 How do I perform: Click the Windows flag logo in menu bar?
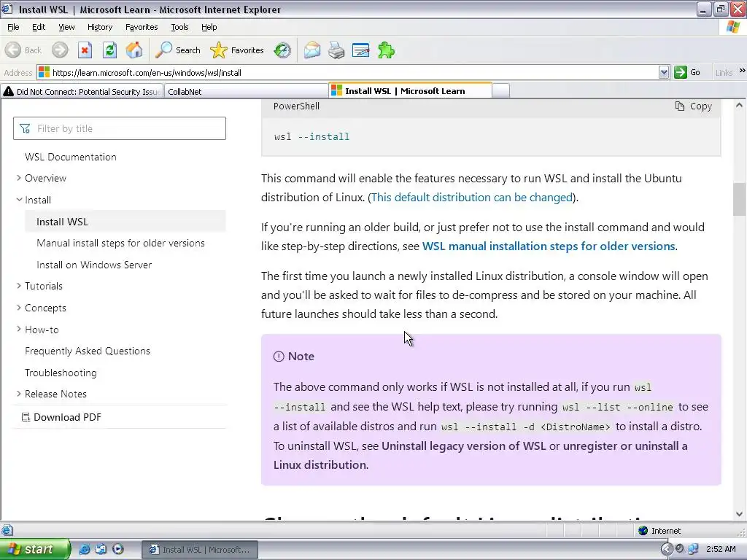[x=733, y=27]
